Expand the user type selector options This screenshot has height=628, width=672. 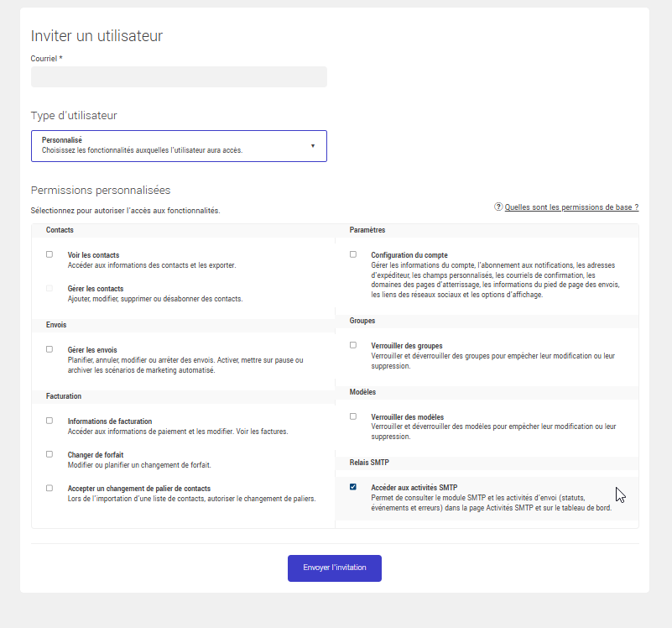click(x=179, y=145)
